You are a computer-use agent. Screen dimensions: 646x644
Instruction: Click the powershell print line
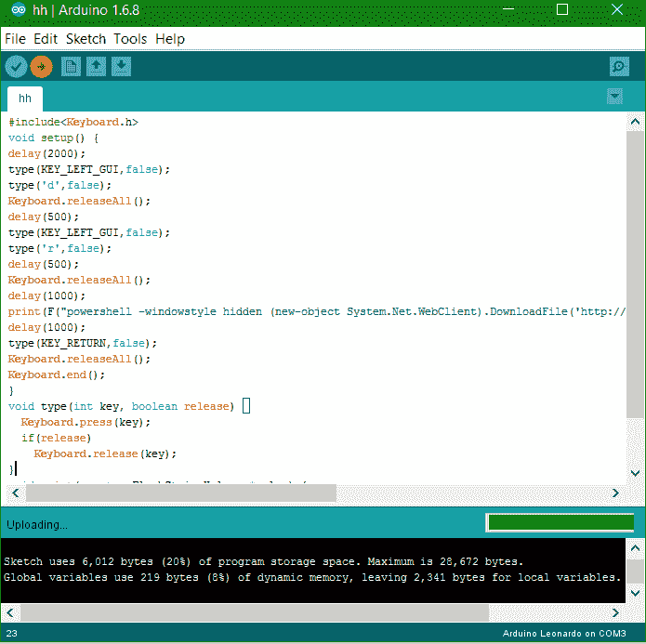317,311
